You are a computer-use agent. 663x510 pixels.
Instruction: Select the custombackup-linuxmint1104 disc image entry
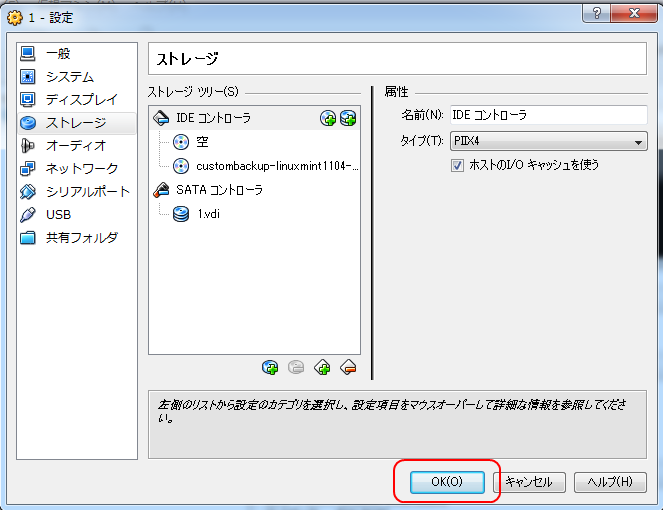[276, 166]
